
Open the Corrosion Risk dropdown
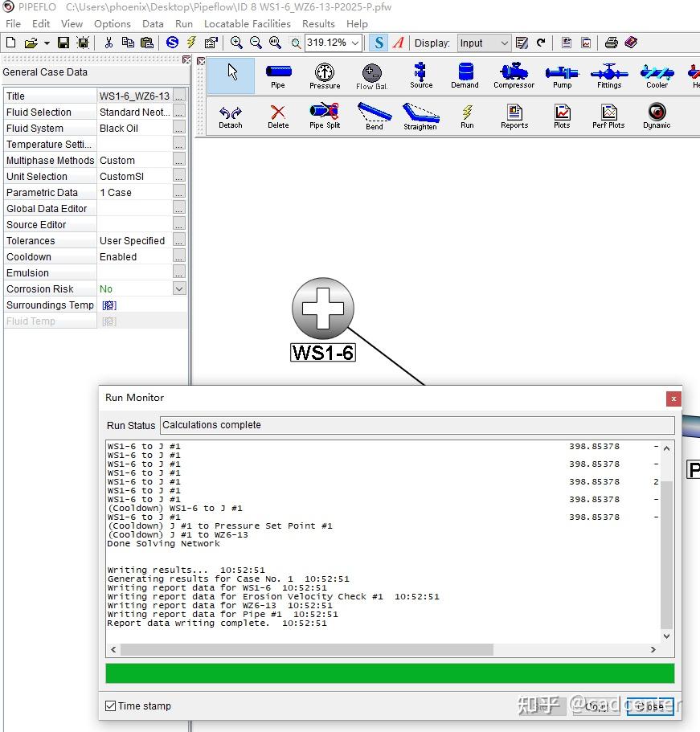click(x=179, y=288)
